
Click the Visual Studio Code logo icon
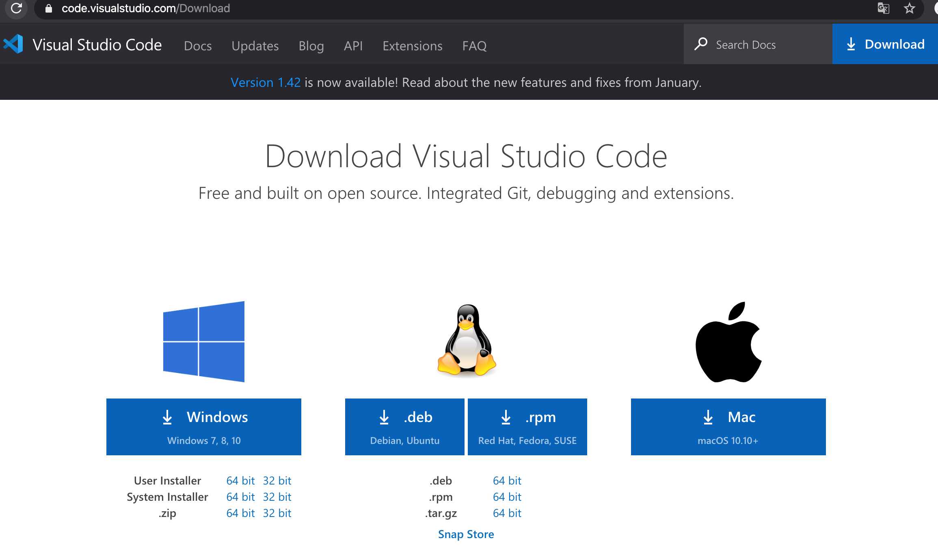tap(13, 44)
